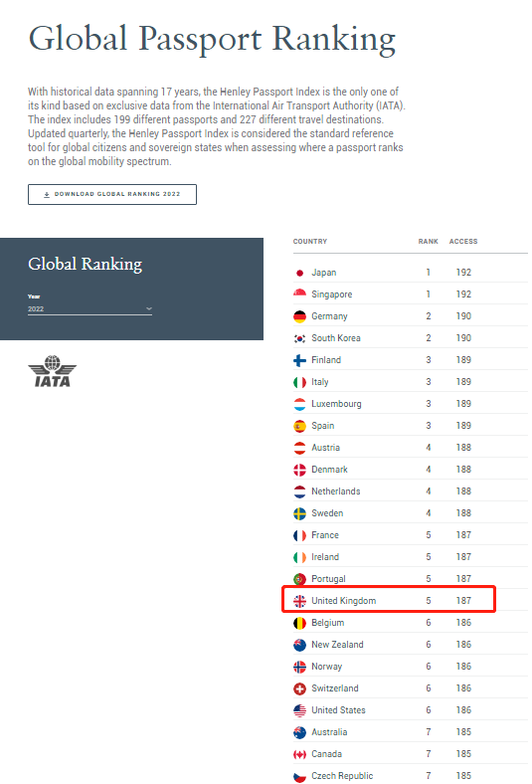The width and height of the screenshot is (532, 784).
Task: Click the download arrow icon in the ranking button
Action: 47,194
